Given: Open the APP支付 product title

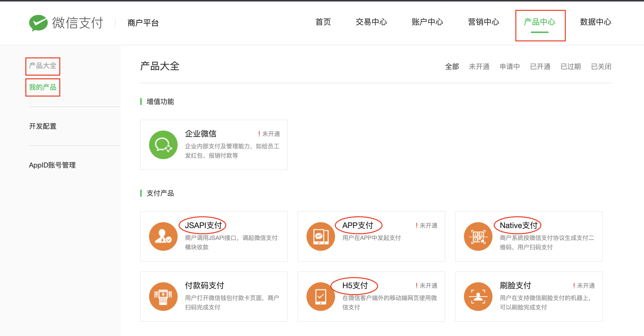Looking at the screenshot, I should 357,225.
